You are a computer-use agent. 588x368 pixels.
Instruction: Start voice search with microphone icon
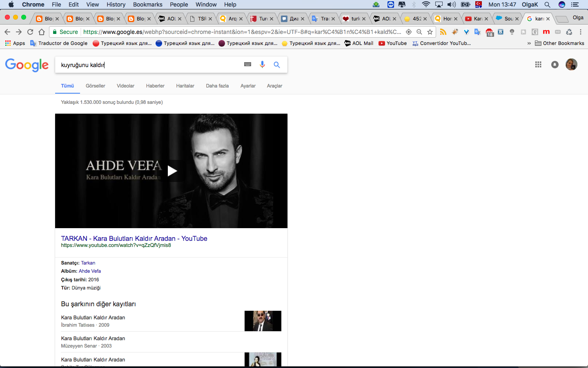pos(262,64)
